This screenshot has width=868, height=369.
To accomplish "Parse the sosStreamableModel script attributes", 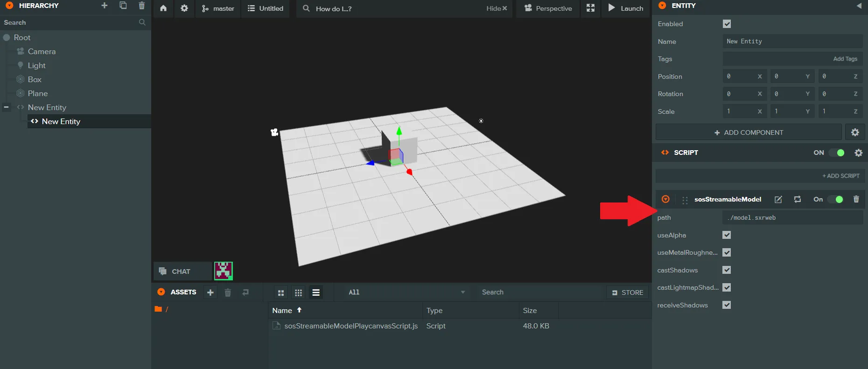I will [798, 199].
